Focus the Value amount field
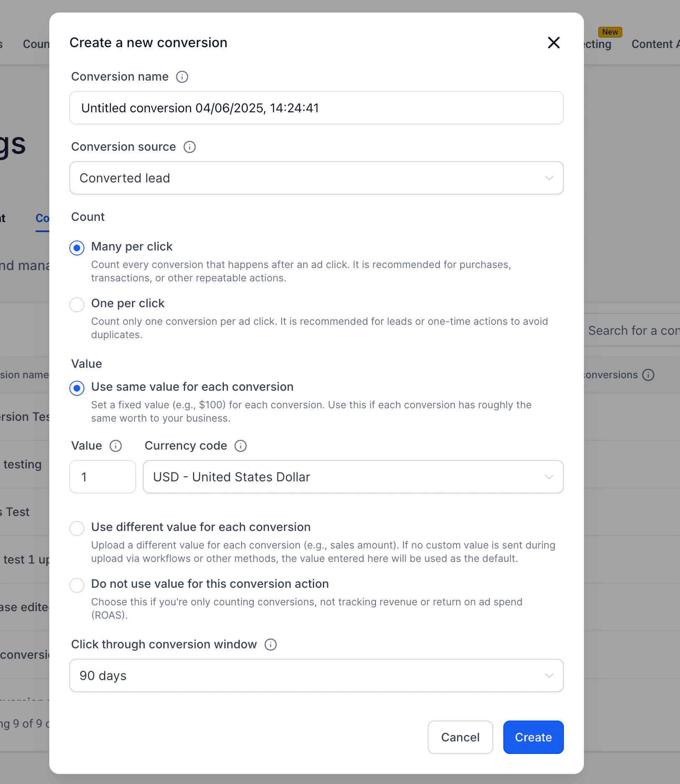Viewport: 680px width, 784px height. point(103,477)
